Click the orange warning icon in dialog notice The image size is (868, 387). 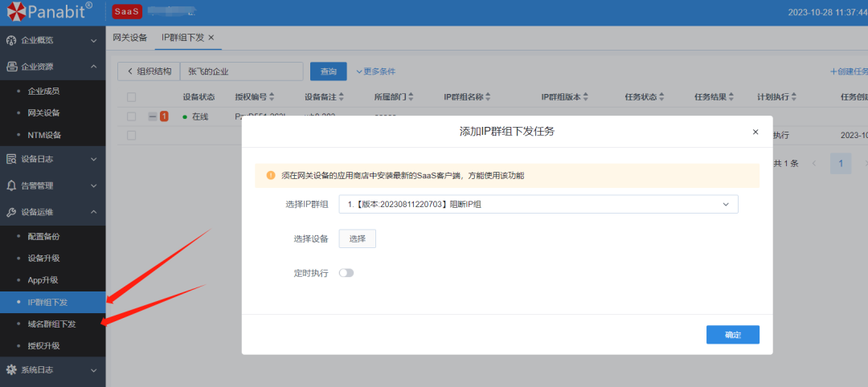coord(271,175)
